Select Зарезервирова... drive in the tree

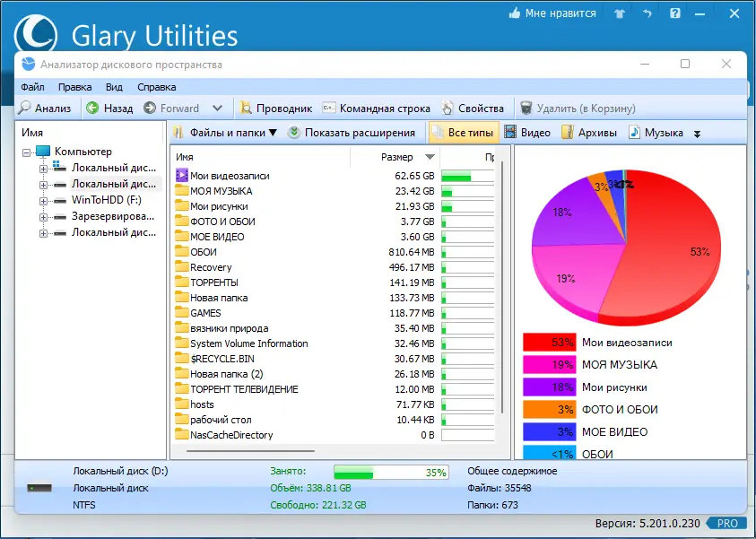click(x=113, y=216)
